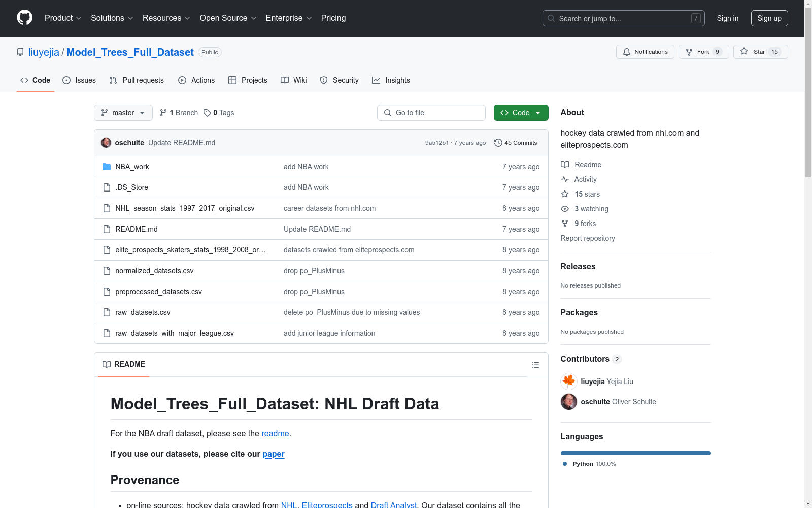The height and width of the screenshot is (508, 812).
Task: Expand the Resources menu
Action: click(x=166, y=18)
